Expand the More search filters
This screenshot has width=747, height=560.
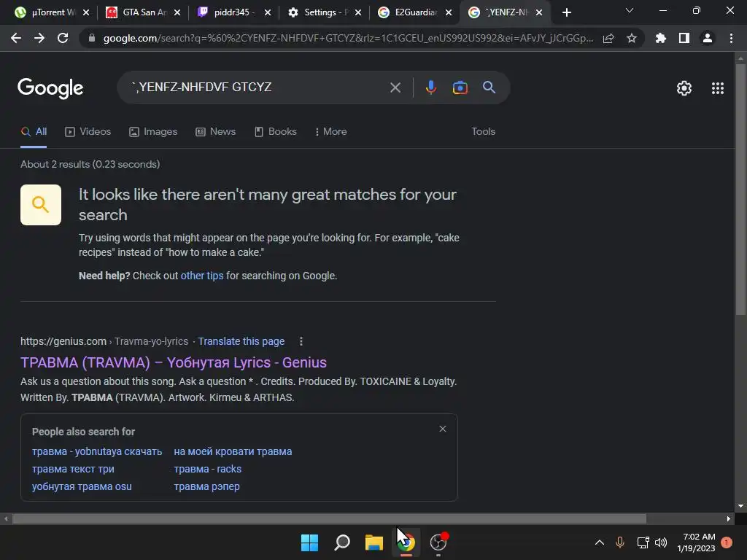coord(330,131)
